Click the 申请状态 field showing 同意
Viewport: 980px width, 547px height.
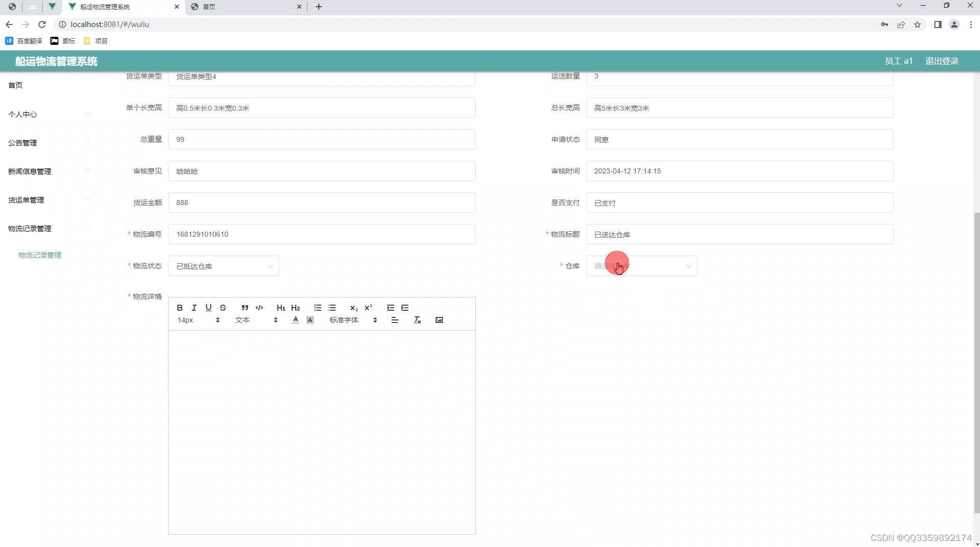(740, 139)
